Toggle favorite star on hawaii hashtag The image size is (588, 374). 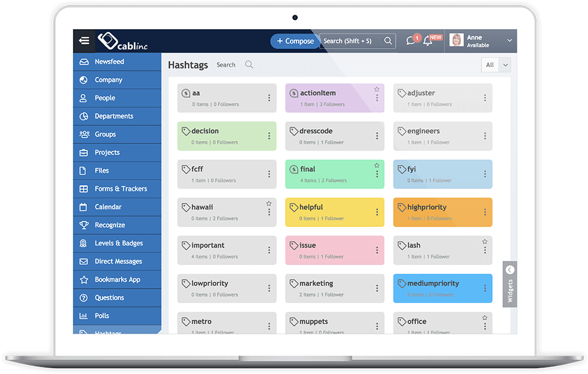point(269,203)
